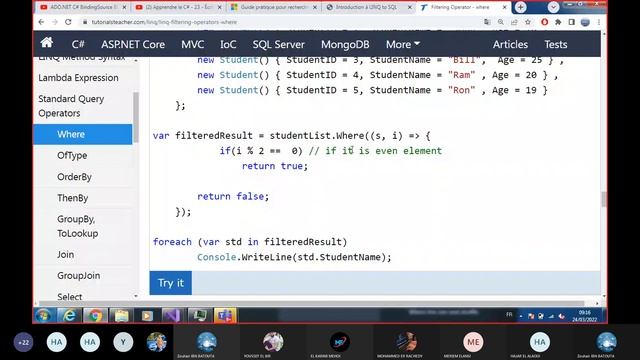Click the browser forward arrow
This screenshot has width=640, height=360.
tap(55, 22)
